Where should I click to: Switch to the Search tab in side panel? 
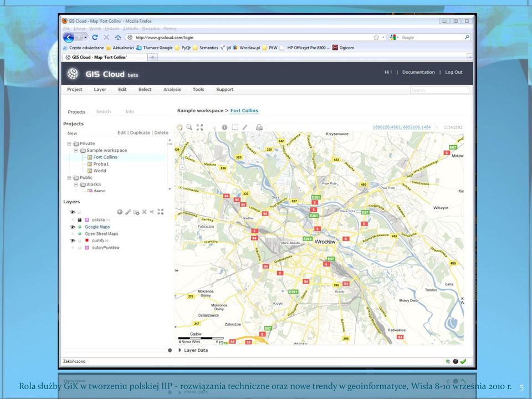click(x=104, y=111)
